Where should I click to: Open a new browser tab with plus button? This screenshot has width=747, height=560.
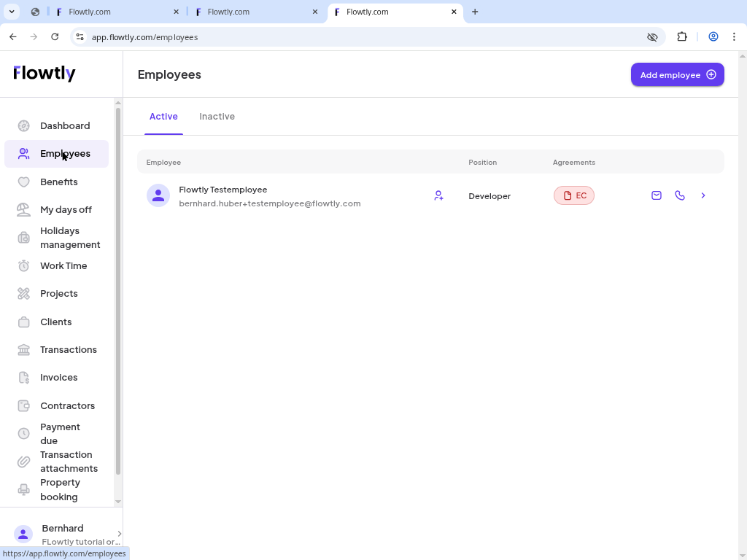475,12
